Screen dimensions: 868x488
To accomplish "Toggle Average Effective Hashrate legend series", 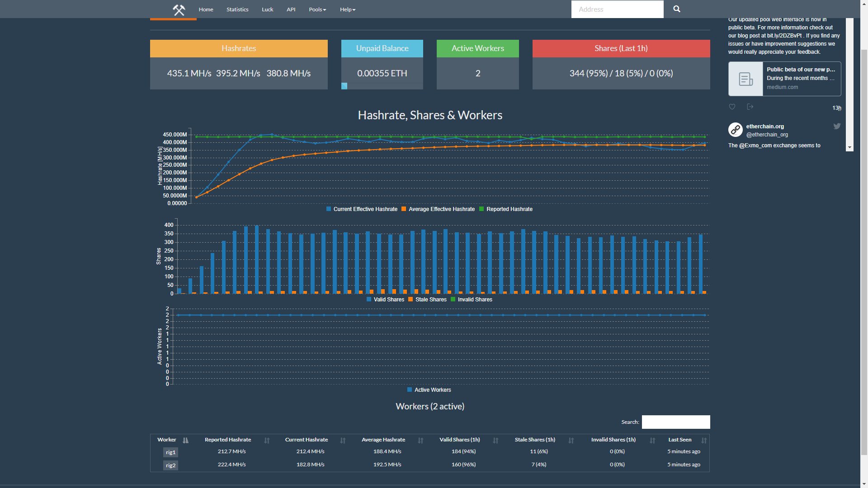I will coord(438,209).
